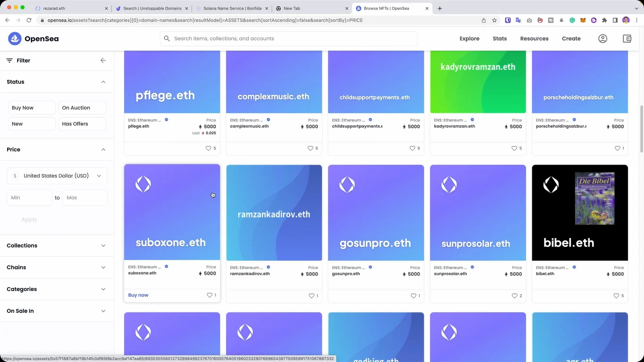Open ENS collection link on gosunpro.eth card

pos(349,267)
